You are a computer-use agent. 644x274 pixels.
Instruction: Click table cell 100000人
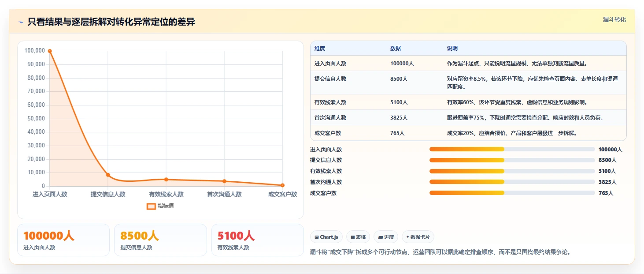[402, 64]
